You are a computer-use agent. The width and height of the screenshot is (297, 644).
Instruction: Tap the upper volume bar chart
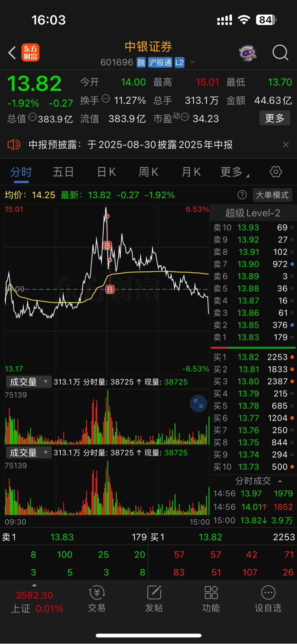107,417
